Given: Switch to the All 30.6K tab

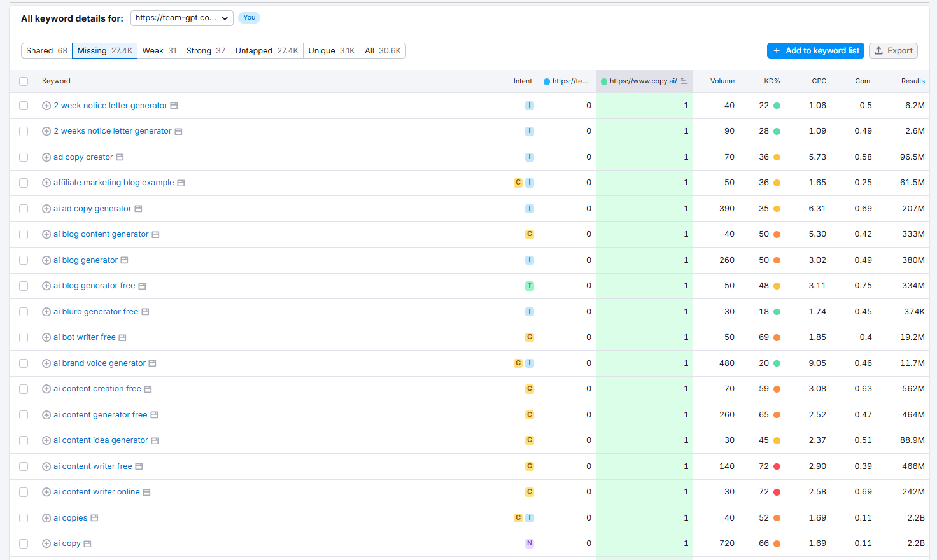Looking at the screenshot, I should pos(383,51).
